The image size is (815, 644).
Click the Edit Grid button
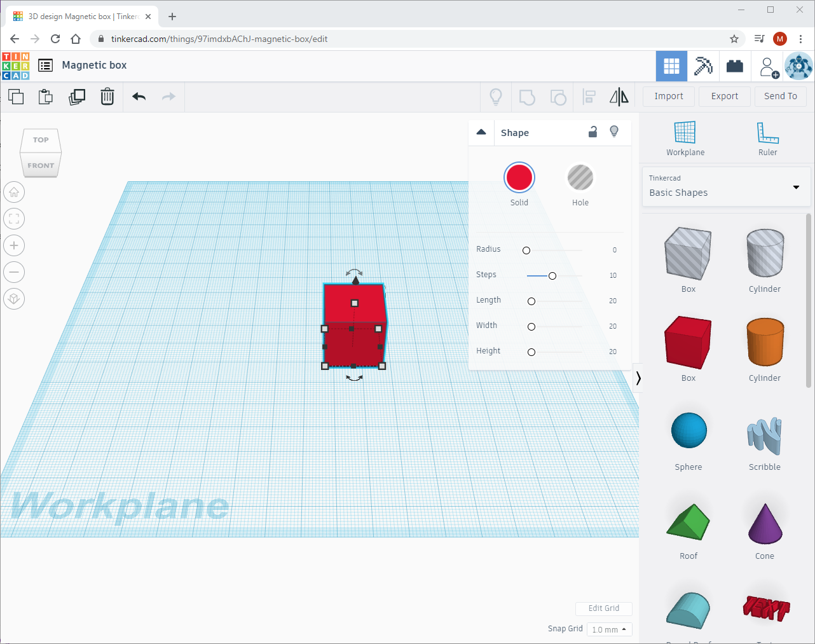point(604,608)
